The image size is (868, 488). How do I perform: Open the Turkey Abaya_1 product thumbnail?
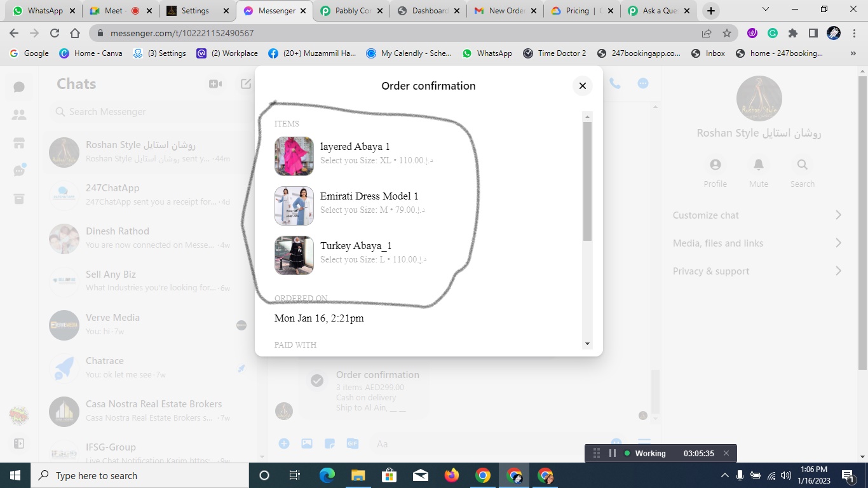tap(294, 255)
